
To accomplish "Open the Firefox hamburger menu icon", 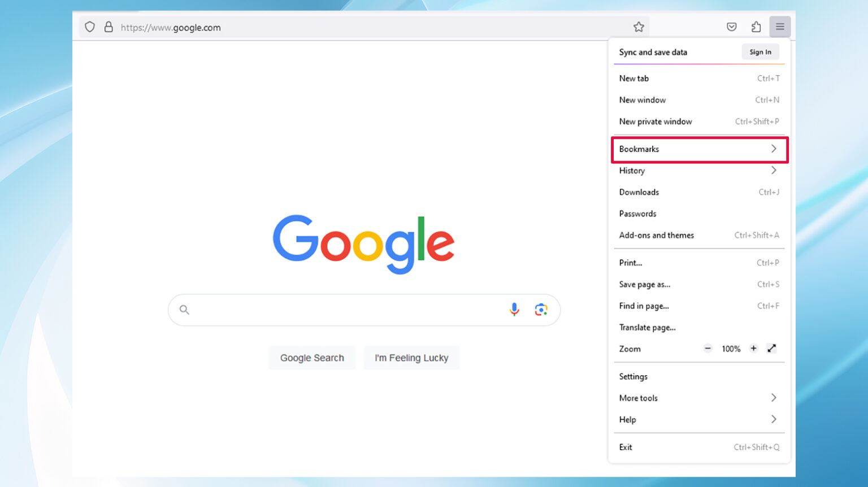I will pyautogui.click(x=780, y=26).
